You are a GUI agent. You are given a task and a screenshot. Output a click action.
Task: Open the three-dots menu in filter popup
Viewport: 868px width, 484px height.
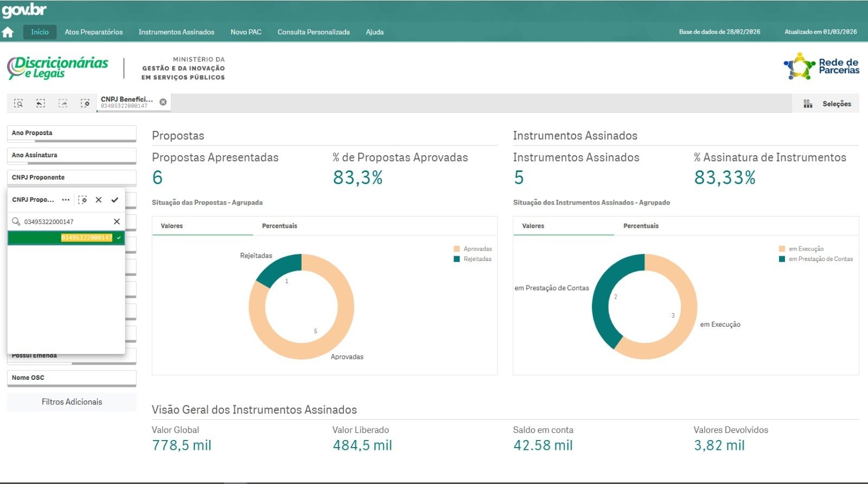pyautogui.click(x=66, y=200)
